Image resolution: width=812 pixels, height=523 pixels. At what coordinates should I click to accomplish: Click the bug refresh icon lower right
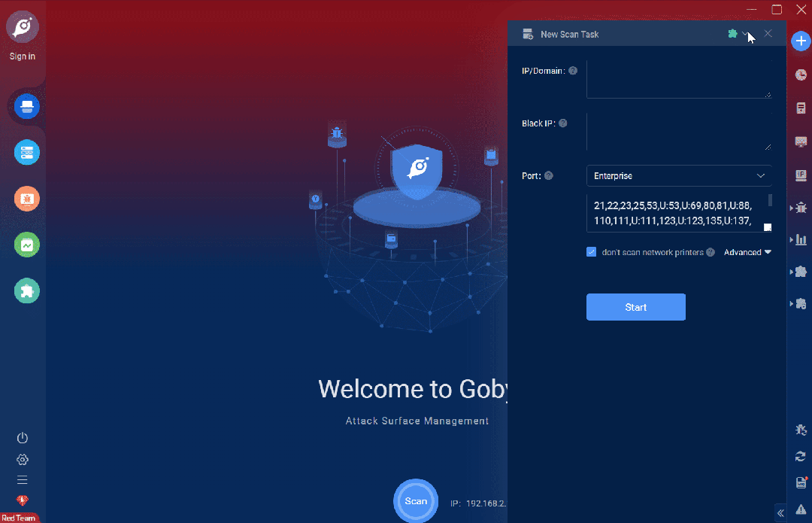coord(801,430)
